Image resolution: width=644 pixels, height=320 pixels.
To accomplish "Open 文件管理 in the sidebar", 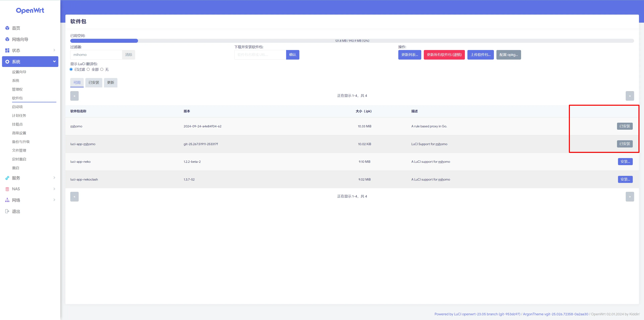I will (19, 150).
